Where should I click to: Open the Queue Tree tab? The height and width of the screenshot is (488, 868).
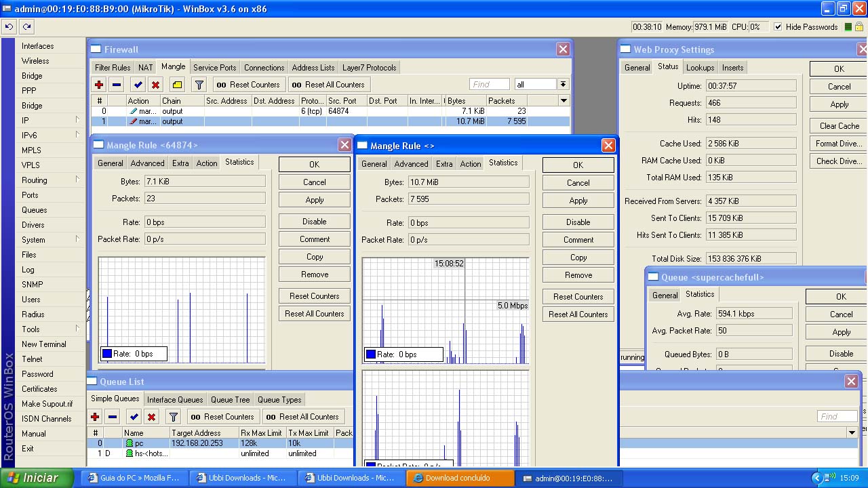(230, 400)
